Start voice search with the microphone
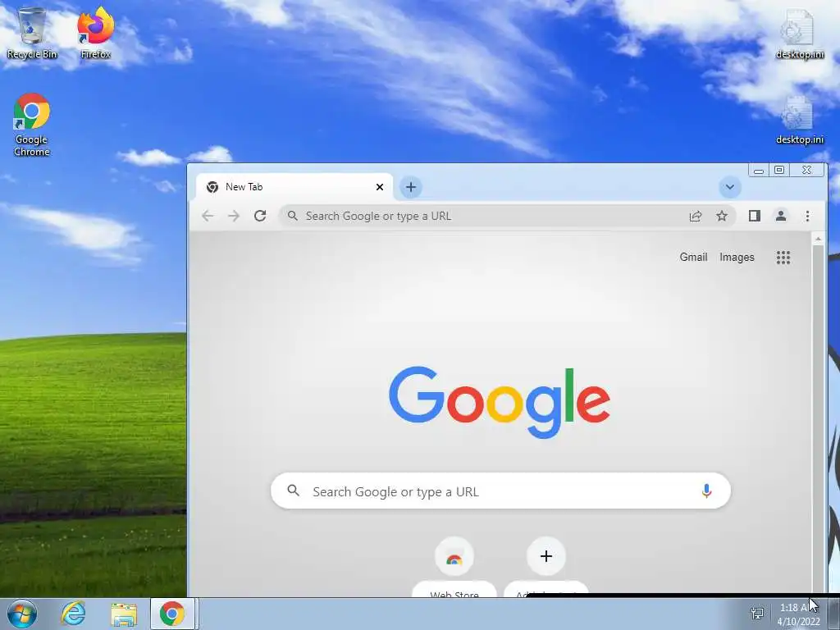 tap(706, 491)
